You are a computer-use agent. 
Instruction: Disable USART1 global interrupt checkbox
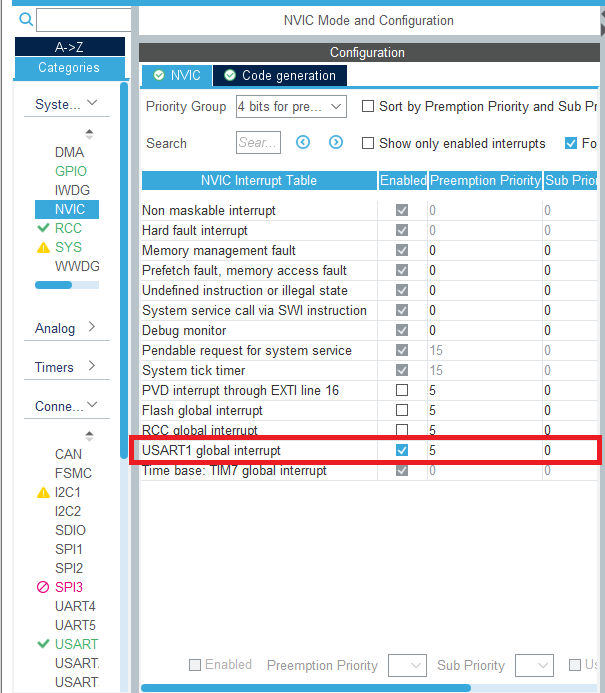click(x=402, y=450)
